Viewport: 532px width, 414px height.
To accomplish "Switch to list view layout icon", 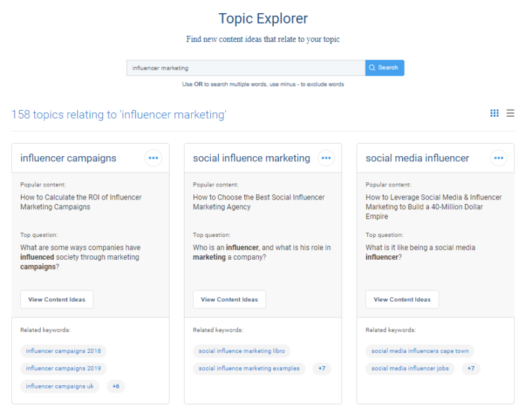I will (x=510, y=114).
